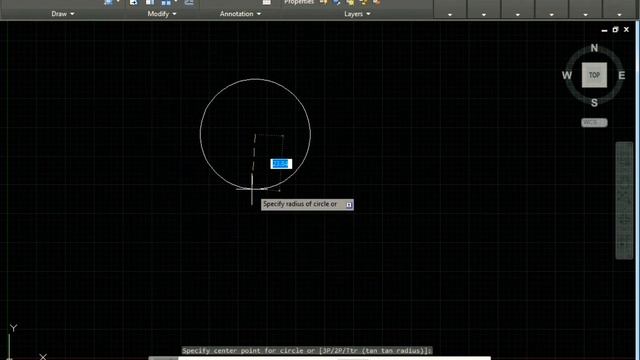Rotate view to South on ViewCube compass
640x360 pixels.
coord(594,103)
